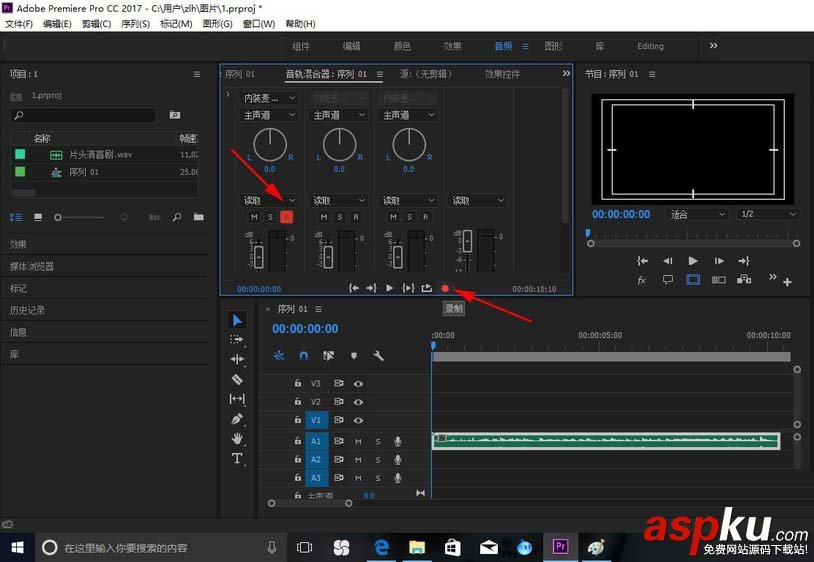Click the fx icon in program monitor

pyautogui.click(x=642, y=280)
